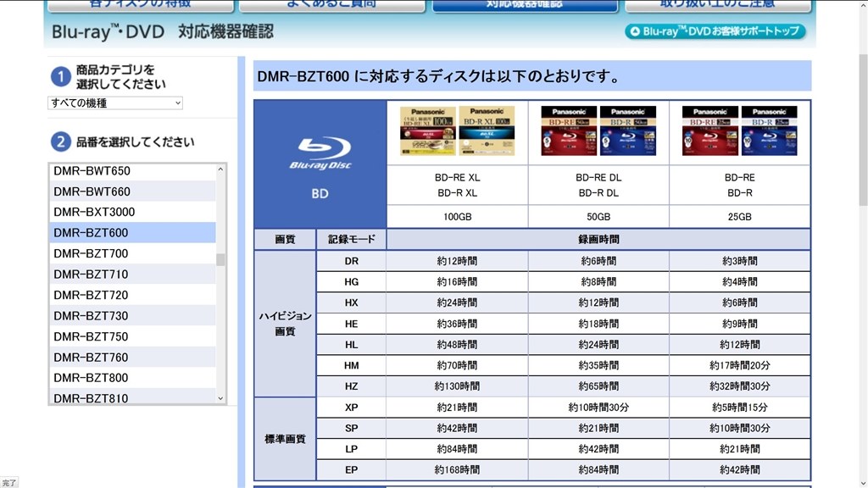Pick DMR-BZT700 in the model list
The image size is (868, 488).
tap(132, 253)
